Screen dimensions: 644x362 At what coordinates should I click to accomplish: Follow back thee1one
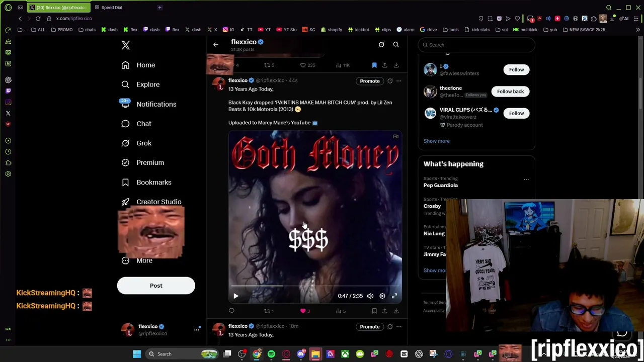510,92
